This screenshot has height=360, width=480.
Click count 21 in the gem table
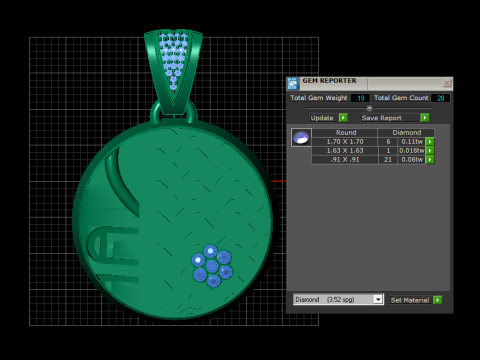pos(388,160)
